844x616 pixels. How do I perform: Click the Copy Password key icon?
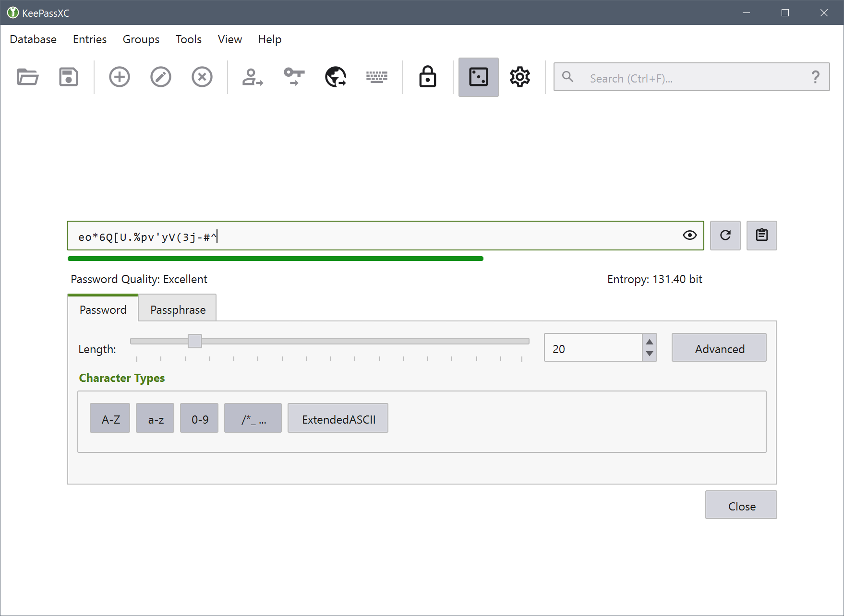[x=294, y=77]
